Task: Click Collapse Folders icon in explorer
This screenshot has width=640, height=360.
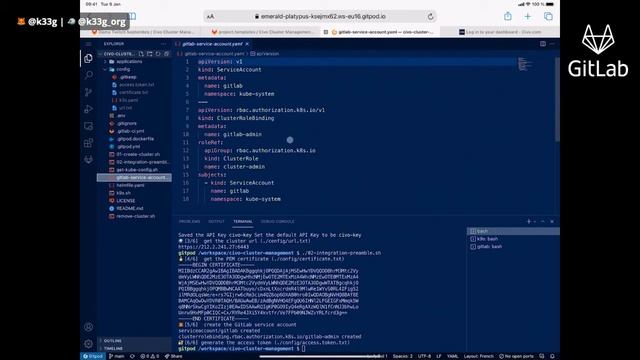Action: 167,54
